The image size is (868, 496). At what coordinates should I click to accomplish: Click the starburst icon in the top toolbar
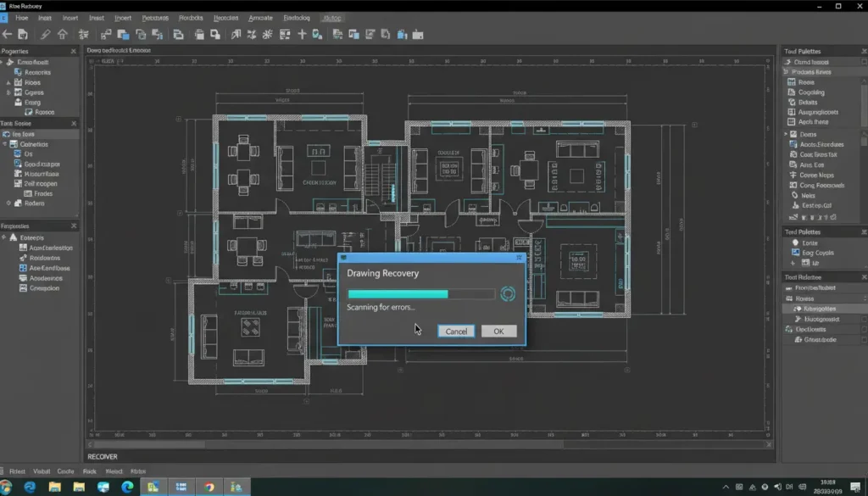coord(267,35)
